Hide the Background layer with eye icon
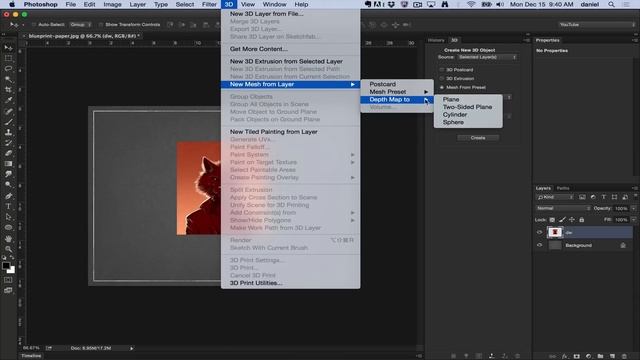The image size is (640, 360). 540,245
